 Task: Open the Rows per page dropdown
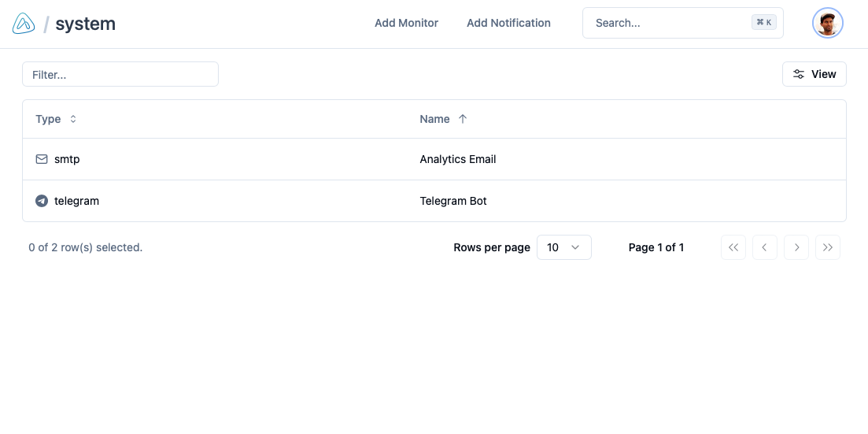563,247
